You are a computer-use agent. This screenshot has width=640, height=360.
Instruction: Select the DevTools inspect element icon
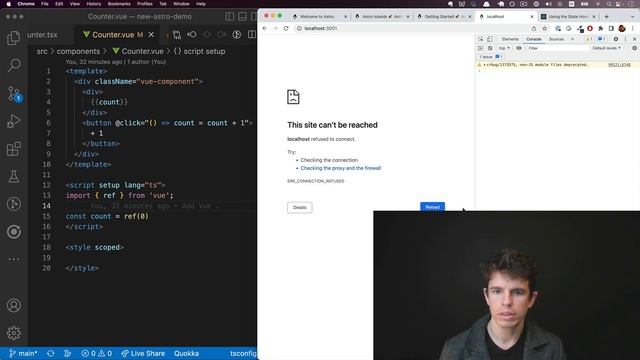point(480,39)
